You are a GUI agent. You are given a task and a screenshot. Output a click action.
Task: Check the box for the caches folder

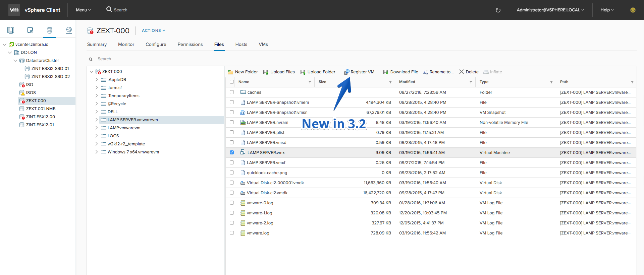pyautogui.click(x=232, y=92)
